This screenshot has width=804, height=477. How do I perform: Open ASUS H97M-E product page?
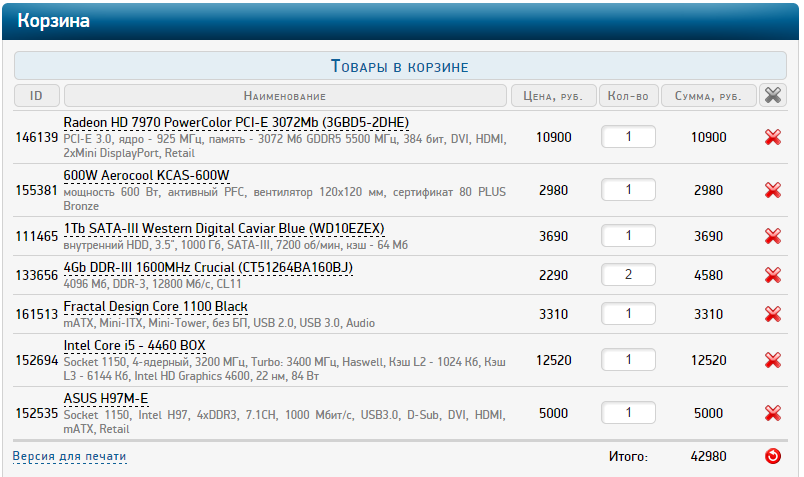pyautogui.click(x=105, y=398)
